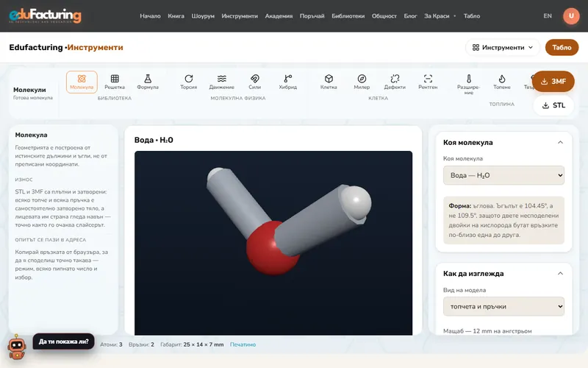Open the Движение waves tool

click(x=222, y=82)
